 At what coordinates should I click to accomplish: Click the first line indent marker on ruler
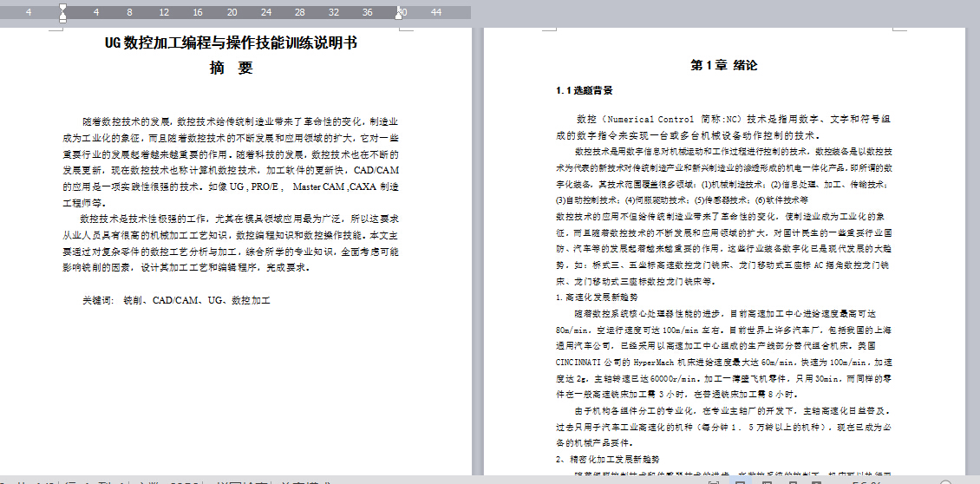[x=62, y=8]
